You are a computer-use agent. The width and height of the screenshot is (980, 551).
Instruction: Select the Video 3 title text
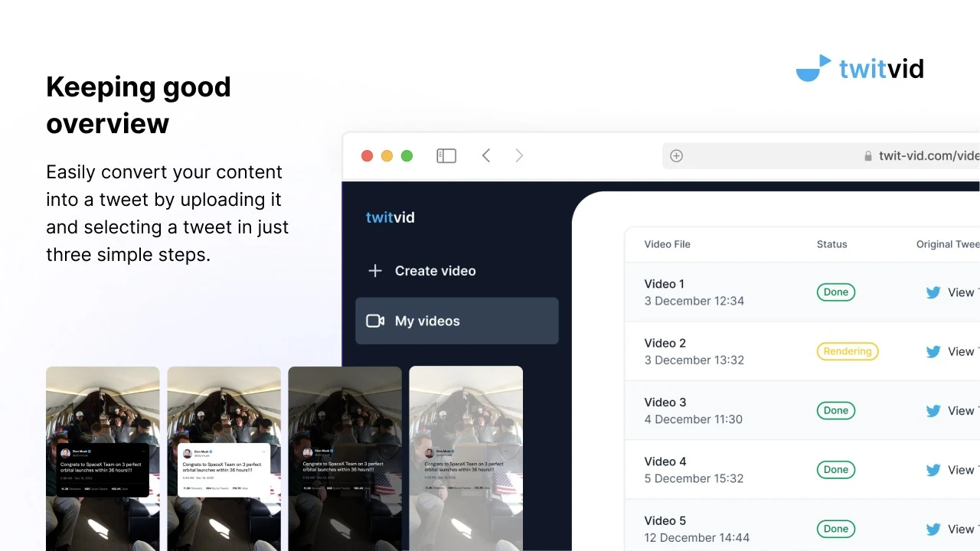click(x=665, y=403)
